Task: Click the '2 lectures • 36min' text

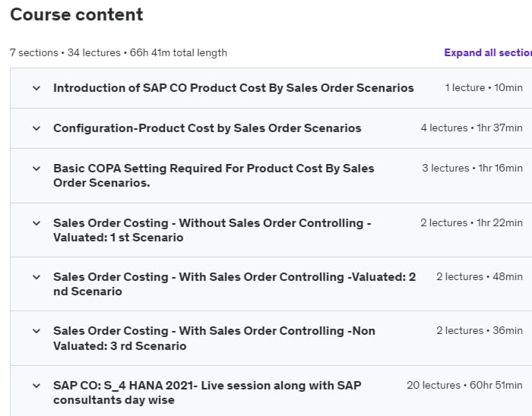Action: tap(480, 331)
